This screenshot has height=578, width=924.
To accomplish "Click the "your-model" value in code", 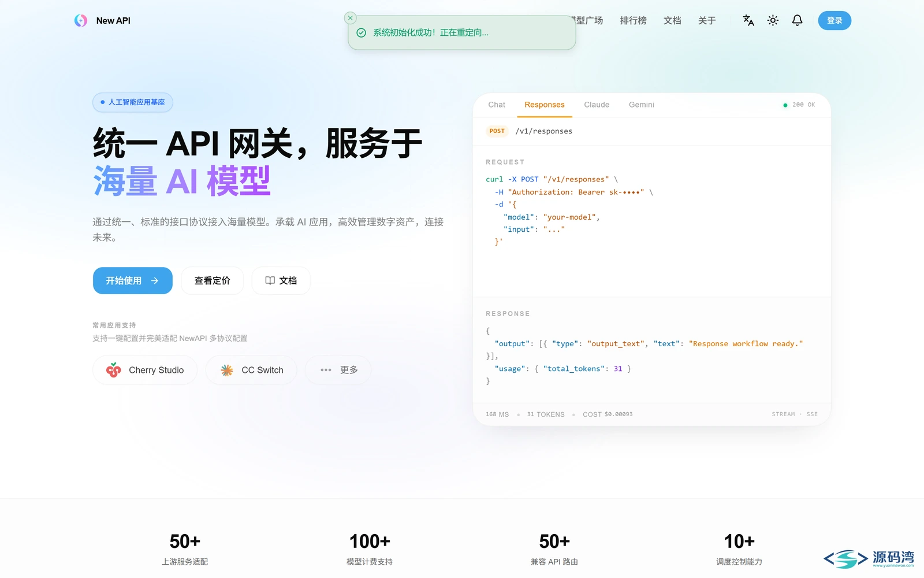I will [x=569, y=217].
